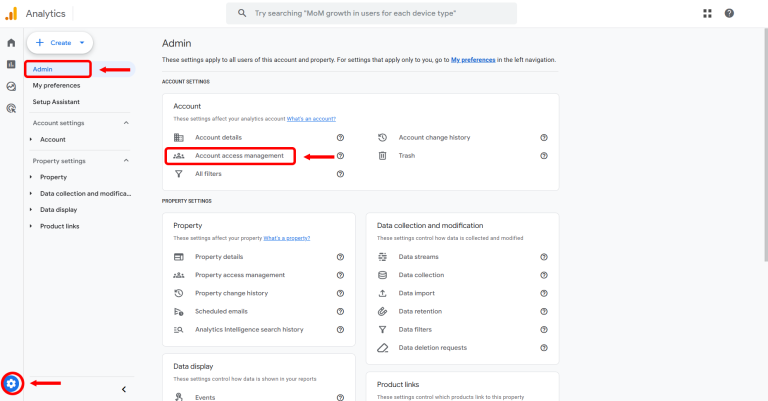This screenshot has width=768, height=401.
Task: Open Scheduled emails
Action: [x=221, y=311]
